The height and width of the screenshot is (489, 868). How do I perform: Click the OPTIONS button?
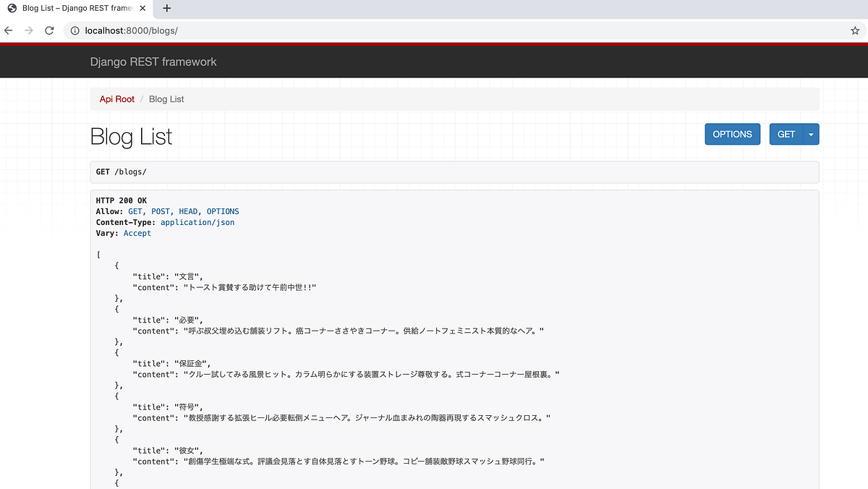[x=733, y=134]
